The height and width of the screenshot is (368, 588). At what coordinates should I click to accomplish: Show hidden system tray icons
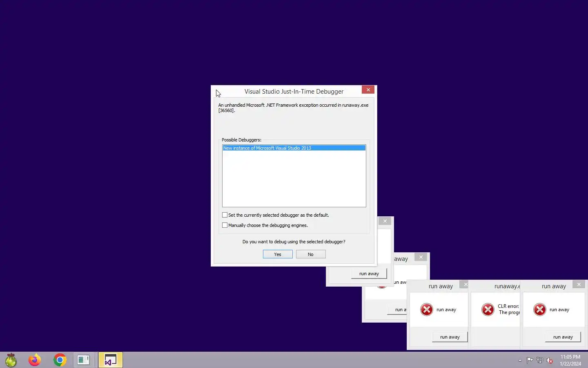point(520,360)
